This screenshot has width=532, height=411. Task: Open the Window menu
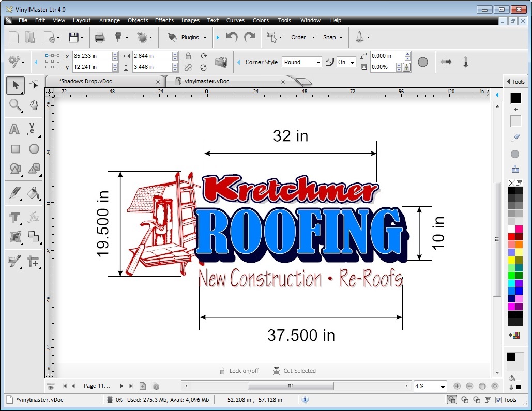pyautogui.click(x=310, y=20)
